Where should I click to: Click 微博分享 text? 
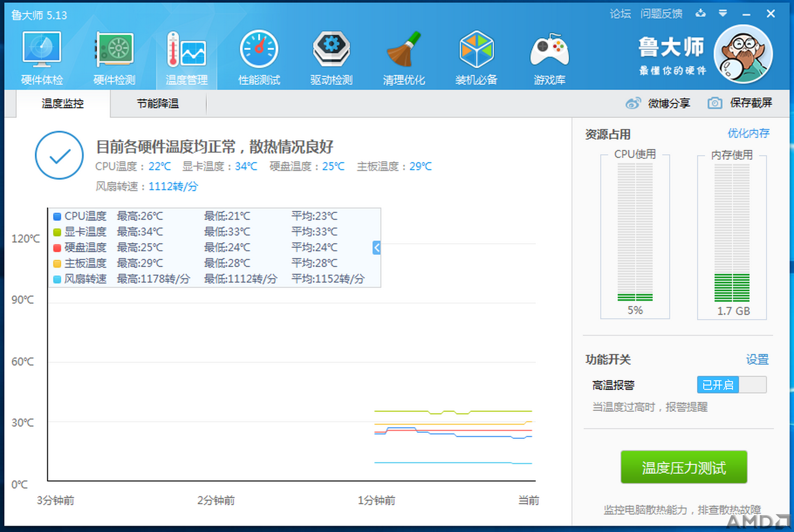coord(669,103)
